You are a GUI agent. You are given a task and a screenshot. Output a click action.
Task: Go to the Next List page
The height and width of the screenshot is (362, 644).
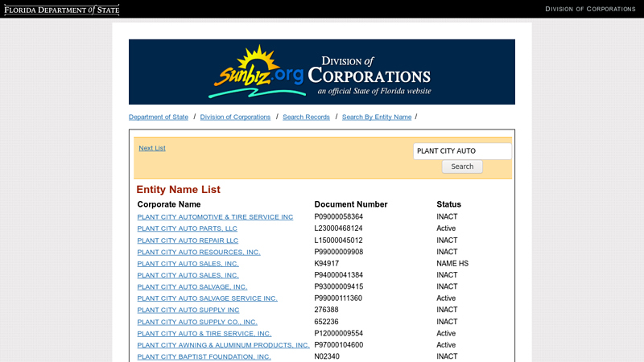point(152,148)
